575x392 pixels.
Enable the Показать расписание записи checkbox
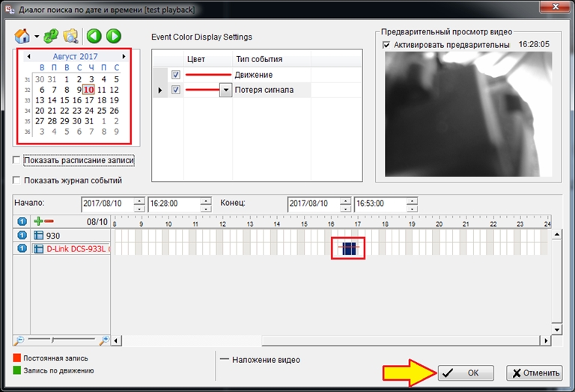coord(17,160)
